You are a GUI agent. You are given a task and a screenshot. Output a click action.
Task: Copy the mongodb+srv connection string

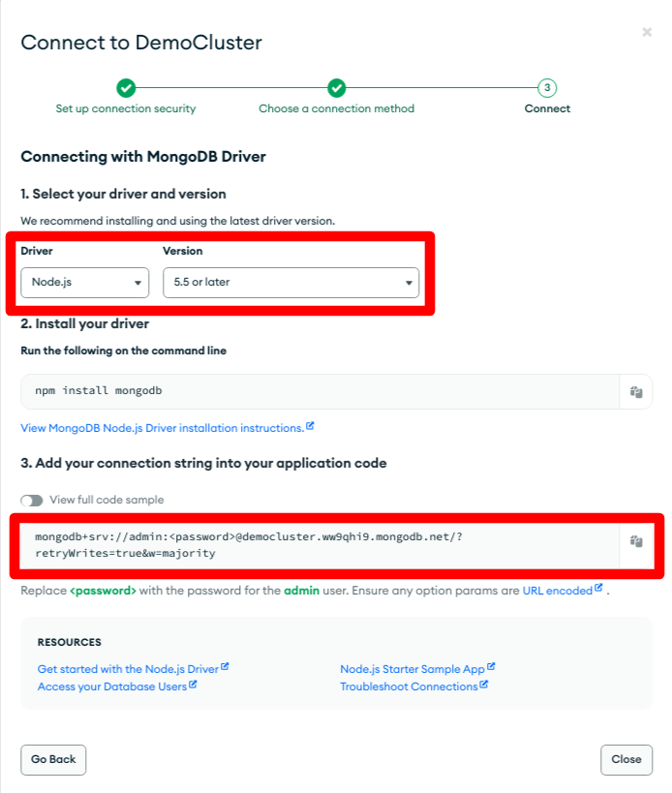pos(636,541)
